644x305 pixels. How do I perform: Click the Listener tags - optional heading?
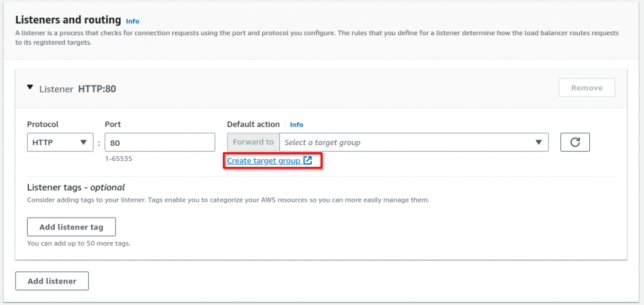[75, 187]
